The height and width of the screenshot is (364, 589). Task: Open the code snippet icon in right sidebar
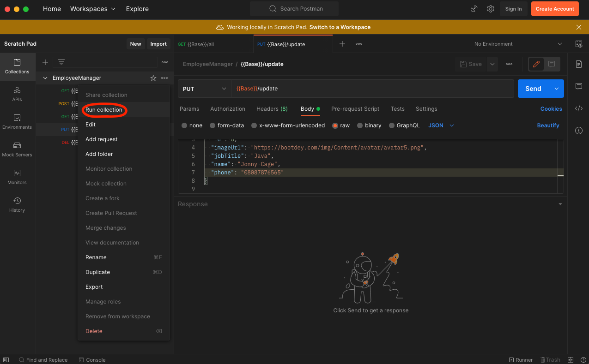pos(579,109)
